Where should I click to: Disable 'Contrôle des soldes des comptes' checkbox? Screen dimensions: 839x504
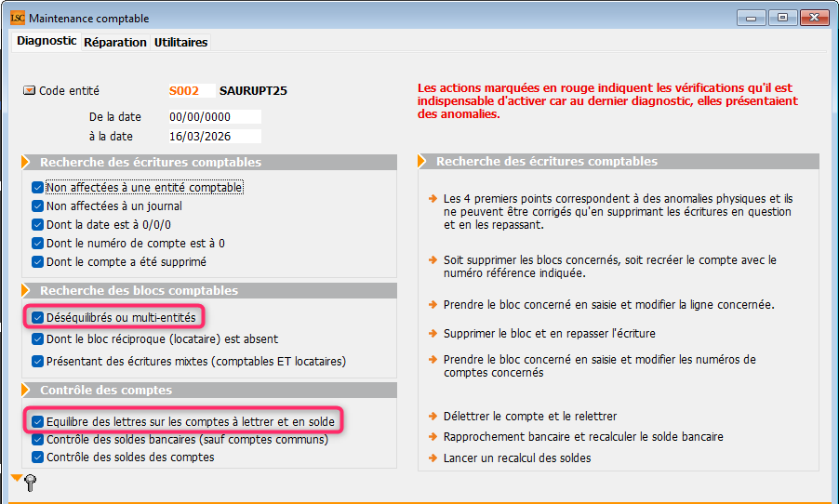37,458
